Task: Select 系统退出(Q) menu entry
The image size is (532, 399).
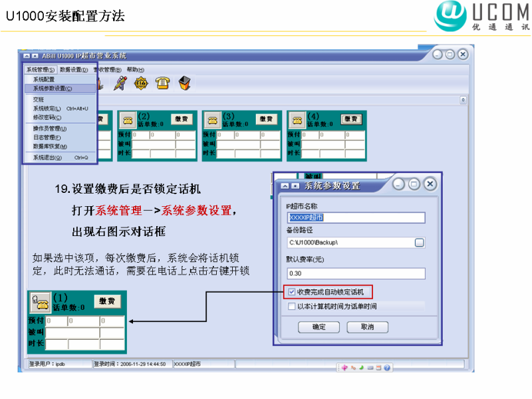Action: [x=60, y=158]
